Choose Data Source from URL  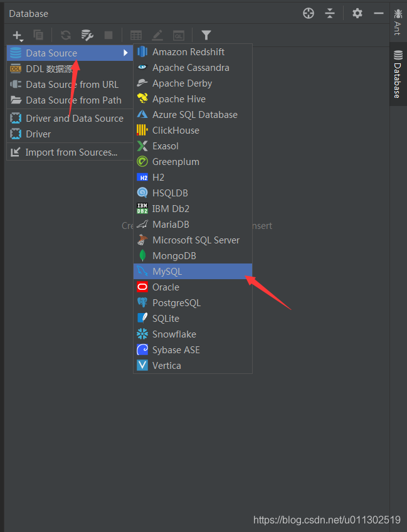70,85
